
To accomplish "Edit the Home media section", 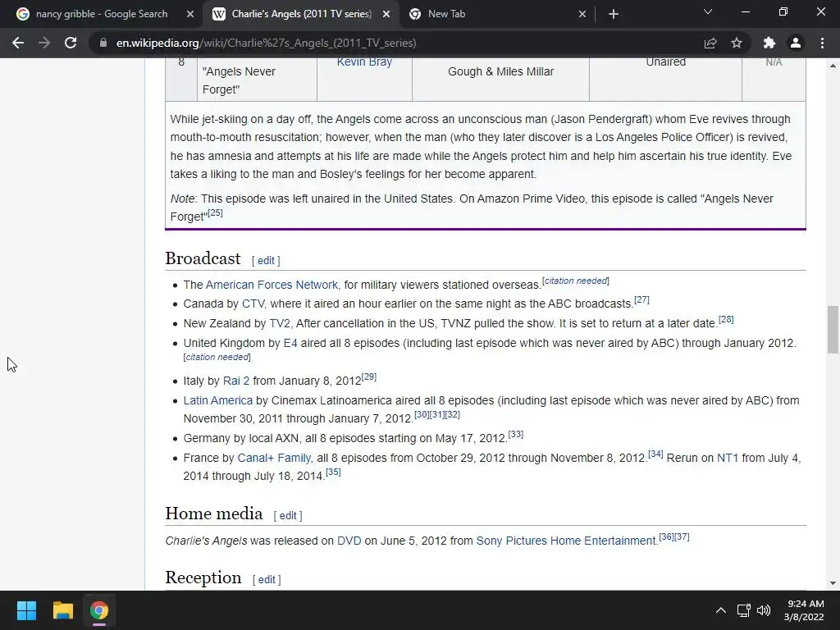I will [288, 515].
